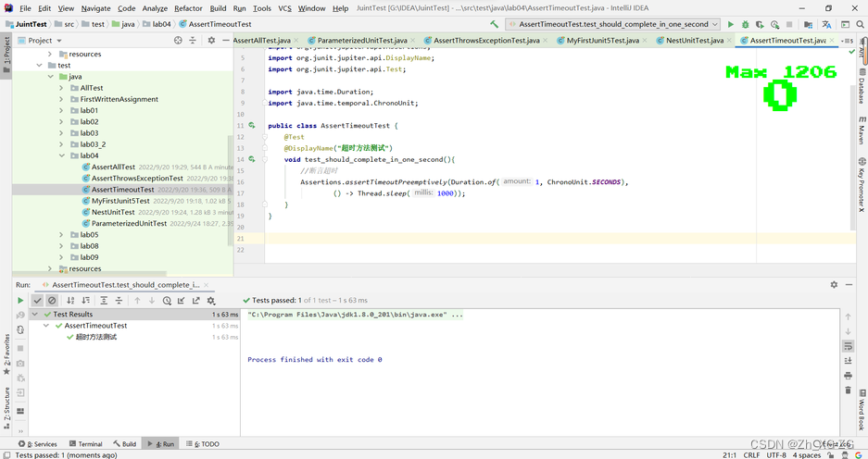
Task: Open Run panel test runner settings gear
Action: click(211, 300)
